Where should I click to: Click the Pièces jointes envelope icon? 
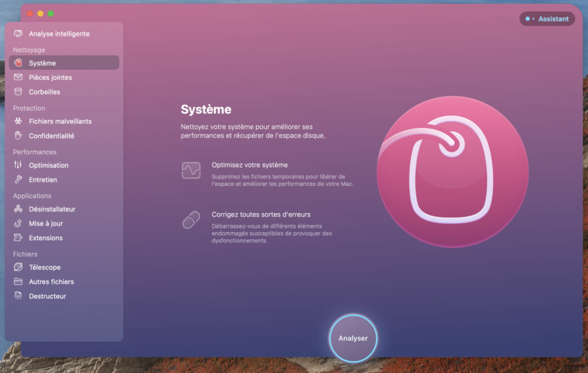pyautogui.click(x=19, y=77)
